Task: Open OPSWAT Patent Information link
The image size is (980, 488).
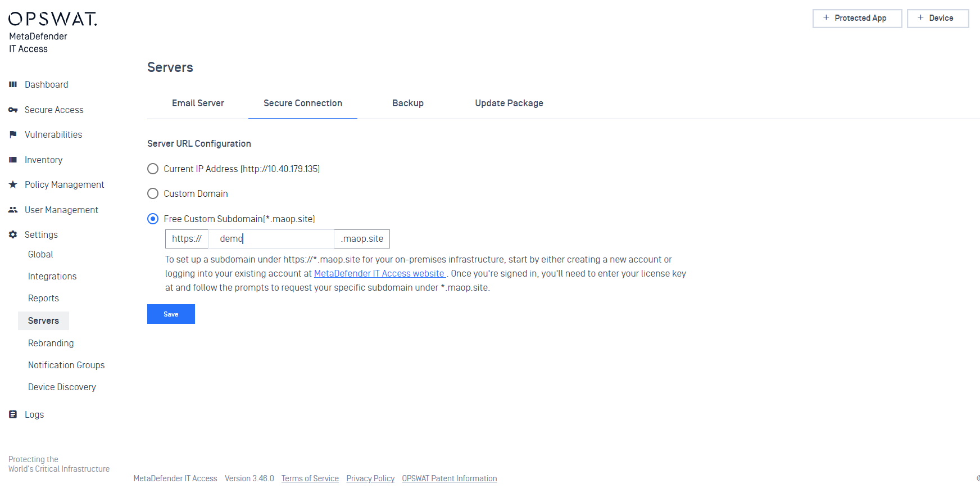Action: 450,478
